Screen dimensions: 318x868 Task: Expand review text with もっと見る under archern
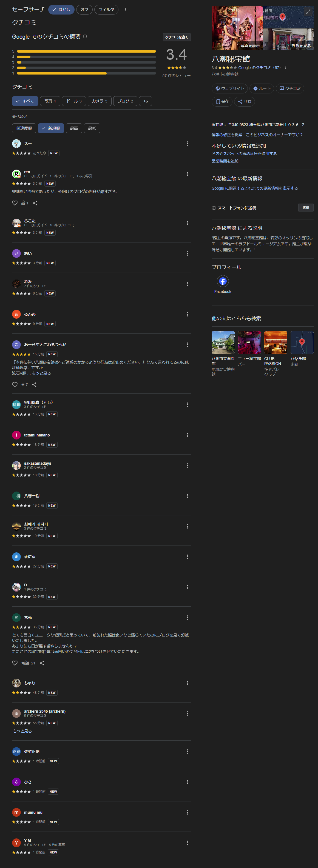pos(22,731)
